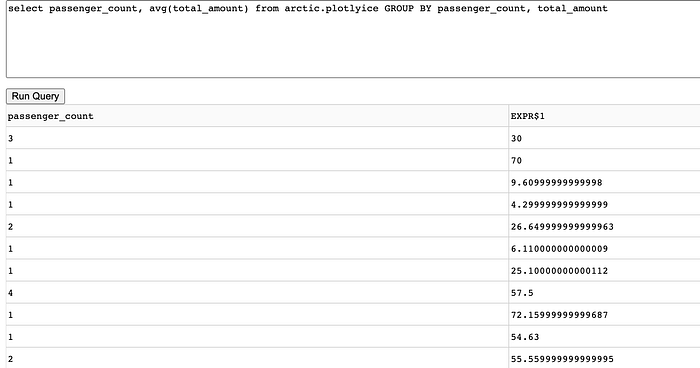Click the cell with 55.559999999999995

click(x=604, y=359)
